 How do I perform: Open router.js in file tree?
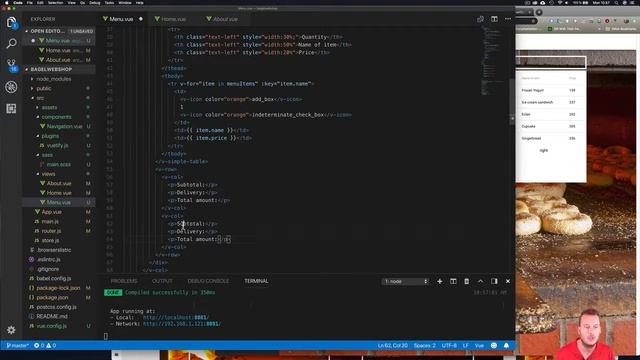pyautogui.click(x=51, y=231)
